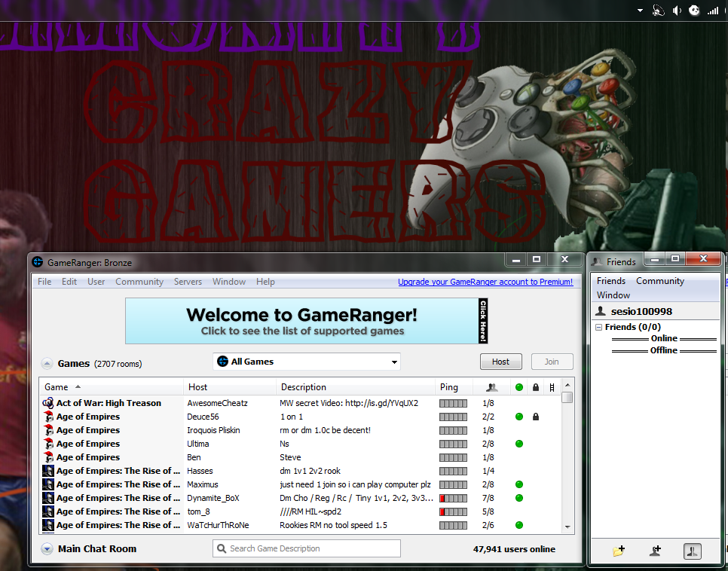Collapse the Games section
728x571 pixels.
pos(47,364)
